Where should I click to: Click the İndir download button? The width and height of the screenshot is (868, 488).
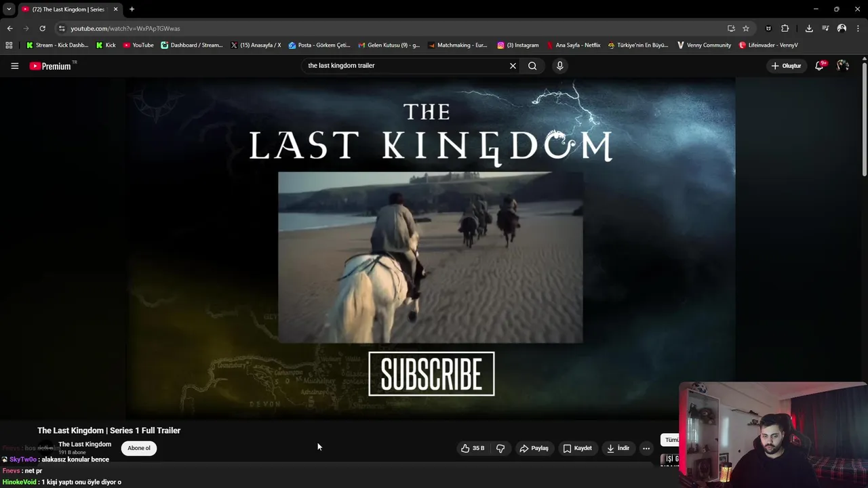pyautogui.click(x=618, y=448)
